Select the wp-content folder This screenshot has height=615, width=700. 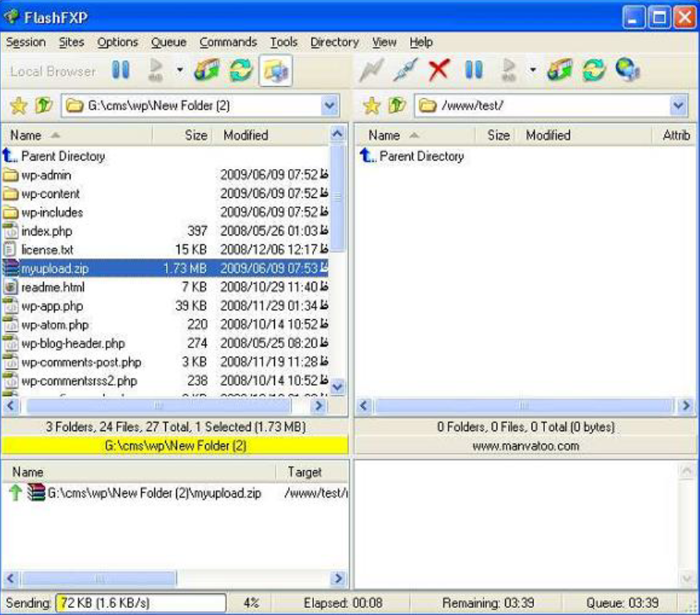point(165,193)
